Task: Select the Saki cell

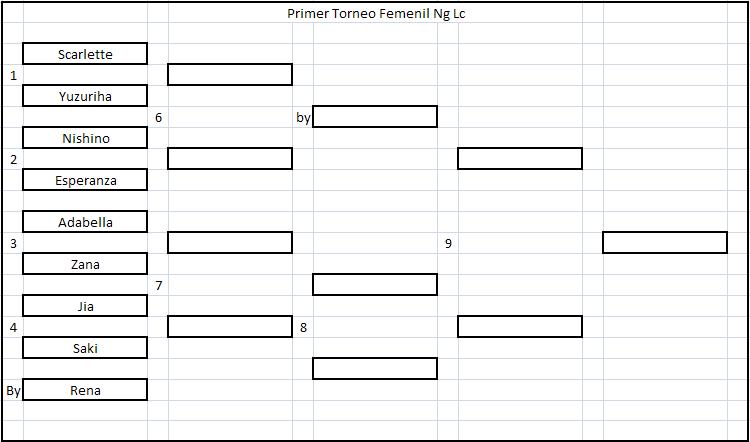Action: (x=85, y=348)
